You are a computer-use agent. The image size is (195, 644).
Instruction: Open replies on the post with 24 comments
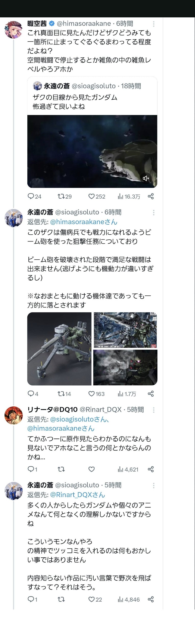pyautogui.click(x=35, y=196)
